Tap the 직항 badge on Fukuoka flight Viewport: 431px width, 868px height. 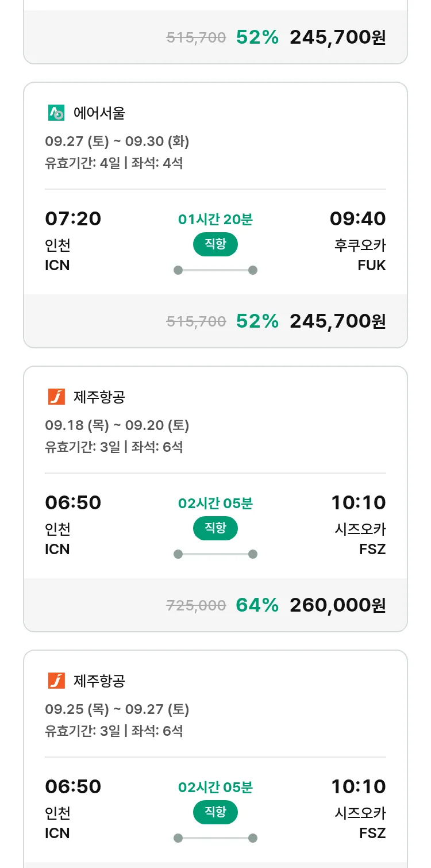pos(215,244)
